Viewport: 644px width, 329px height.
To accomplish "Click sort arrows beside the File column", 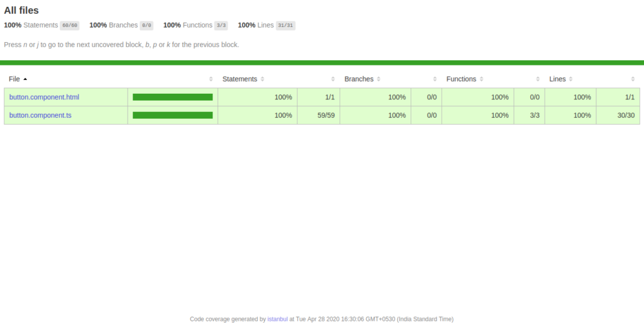I will pos(211,79).
